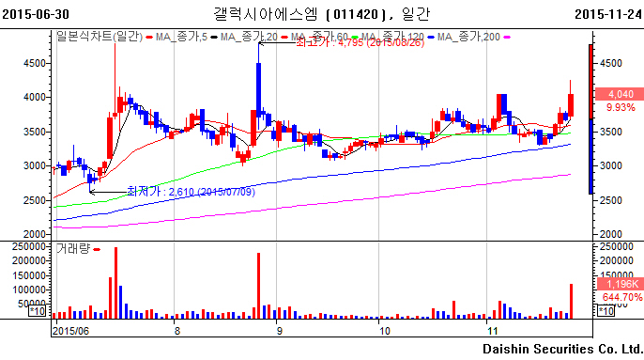The image size is (644, 360).
Task: Click the 거래량 volume legend label
Action: click(x=72, y=248)
